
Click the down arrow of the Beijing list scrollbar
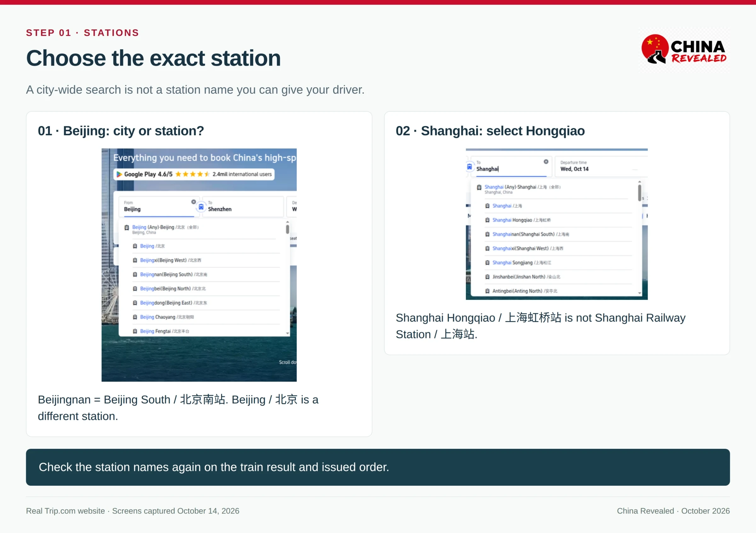[x=288, y=333]
